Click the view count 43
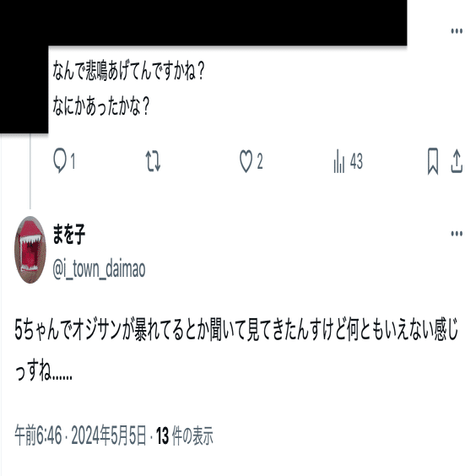 356,161
